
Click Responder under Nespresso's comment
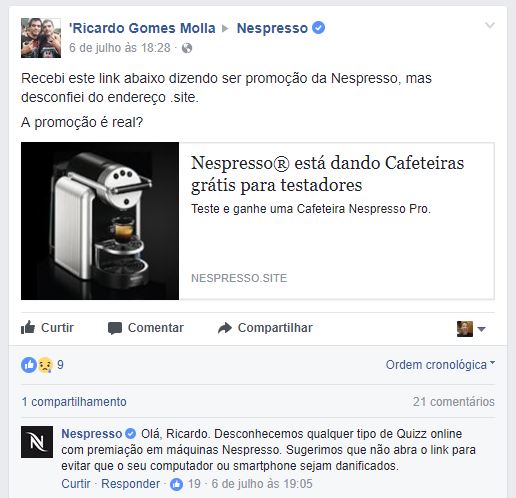click(130, 484)
